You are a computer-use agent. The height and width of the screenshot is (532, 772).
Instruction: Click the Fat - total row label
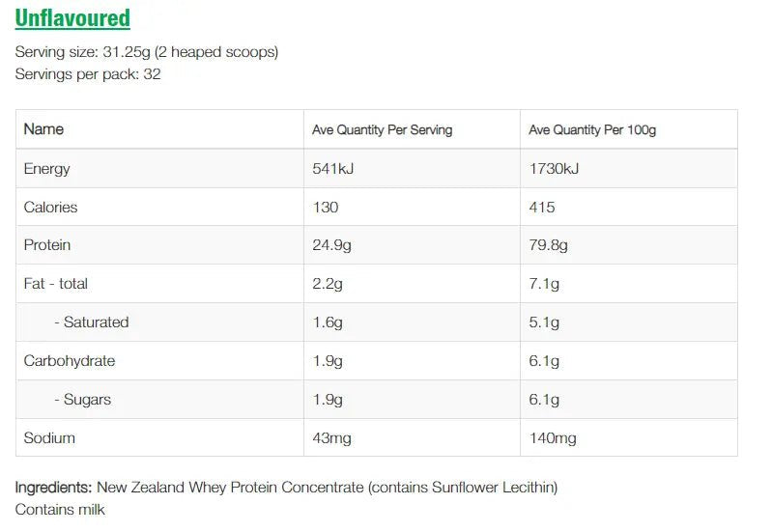click(55, 284)
